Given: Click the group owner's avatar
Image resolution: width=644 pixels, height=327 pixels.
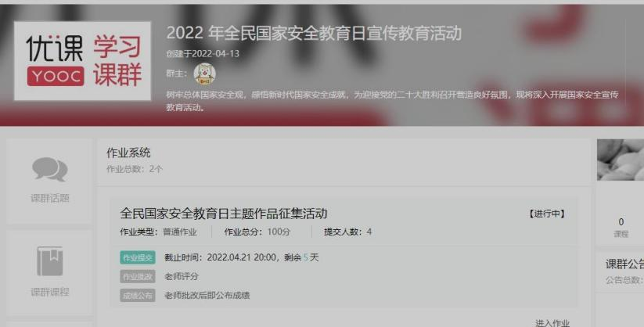Looking at the screenshot, I should (x=204, y=74).
